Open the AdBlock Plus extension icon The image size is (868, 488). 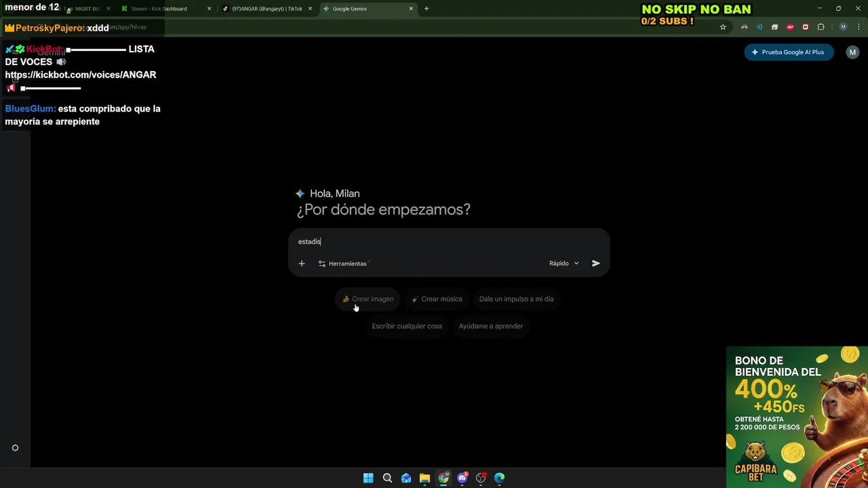click(x=790, y=27)
